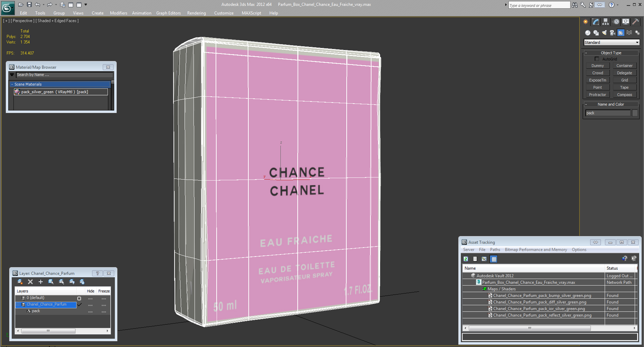
Task: Click Create New Layer icon in Layer dialog
Action: pos(20,282)
